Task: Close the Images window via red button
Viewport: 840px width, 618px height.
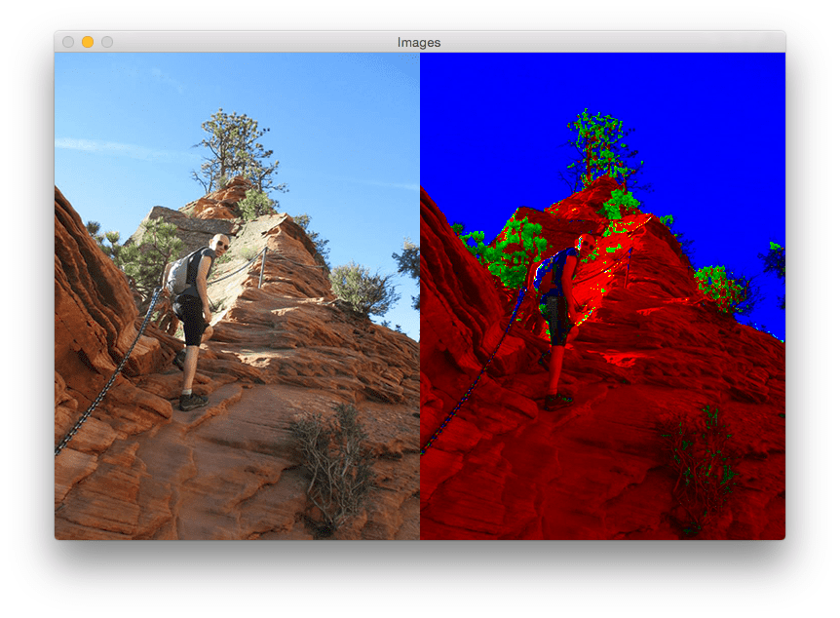Action: pyautogui.click(x=66, y=42)
